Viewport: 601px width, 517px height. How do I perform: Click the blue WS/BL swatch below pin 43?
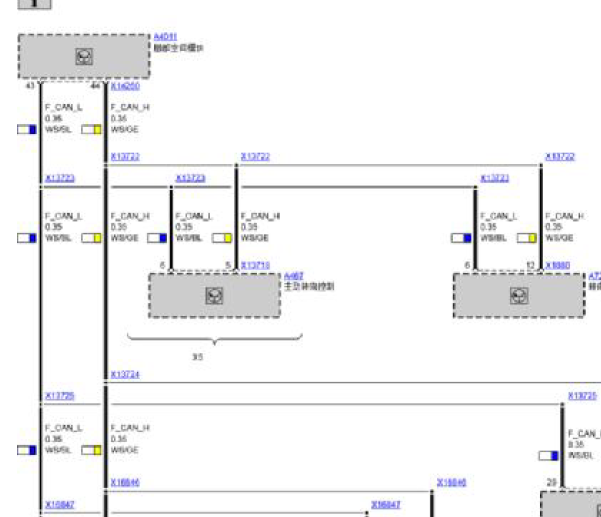pyautogui.click(x=27, y=130)
